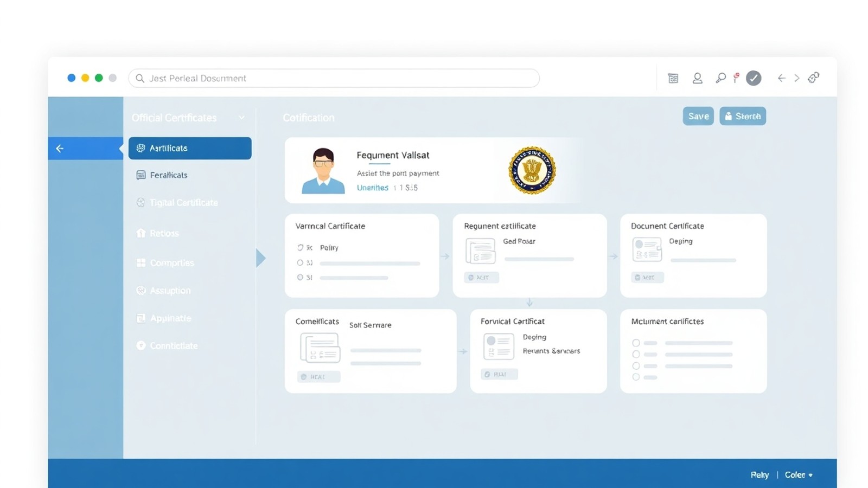The image size is (868, 488).
Task: Click the Varrncal Certificate heading
Action: tap(330, 226)
